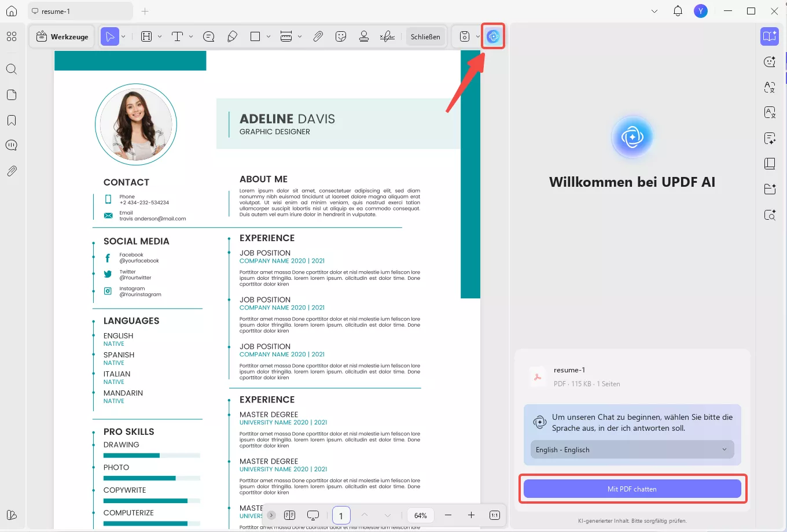787x532 pixels.
Task: Toggle two-page reading layout
Action: tap(290, 515)
